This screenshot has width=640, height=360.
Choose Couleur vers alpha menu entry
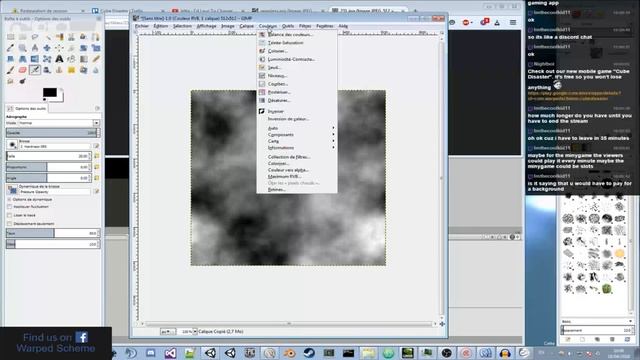click(x=297, y=170)
